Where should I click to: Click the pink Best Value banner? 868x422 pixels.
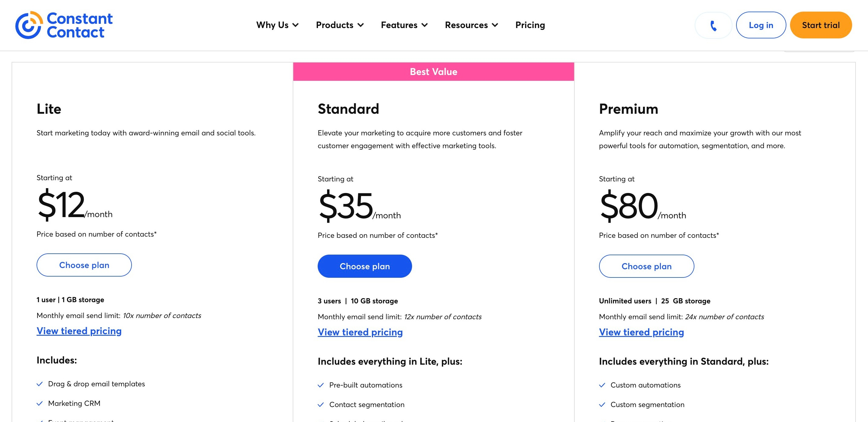(433, 72)
